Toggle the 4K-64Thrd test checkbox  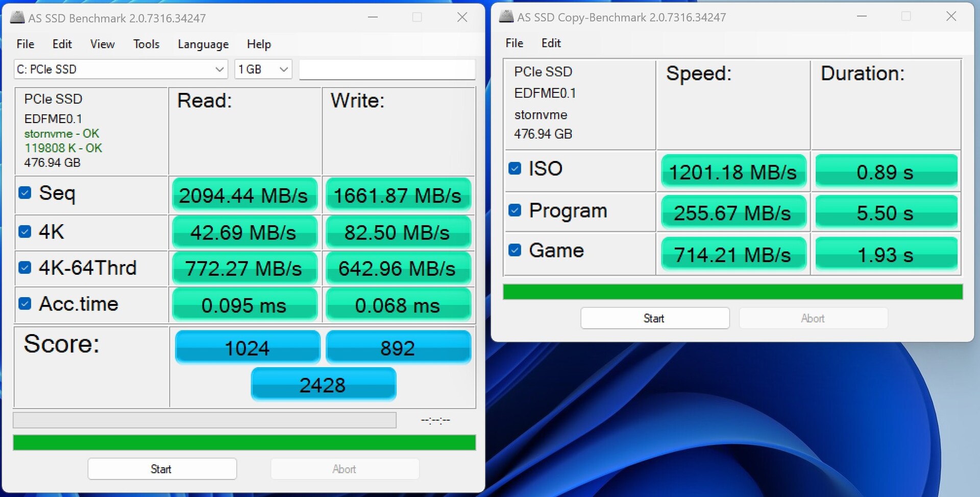pos(25,267)
